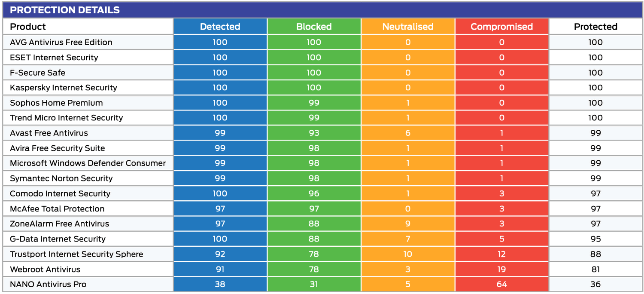Click Comodo Internet Security blocked value 96

tap(314, 194)
